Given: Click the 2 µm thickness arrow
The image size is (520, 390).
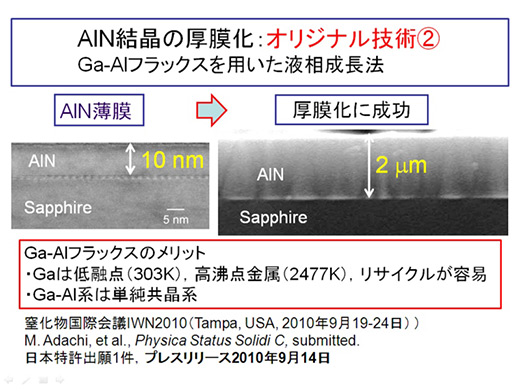Looking at the screenshot, I should coord(369,168).
